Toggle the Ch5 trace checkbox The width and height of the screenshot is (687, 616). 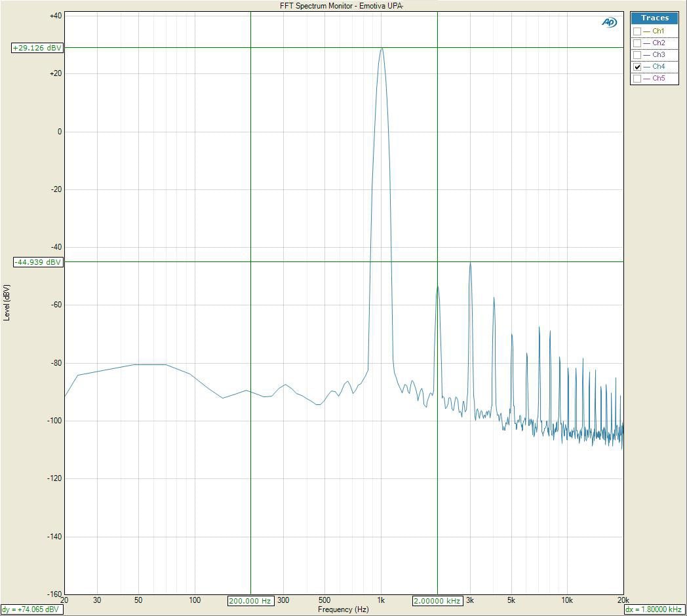pyautogui.click(x=637, y=79)
